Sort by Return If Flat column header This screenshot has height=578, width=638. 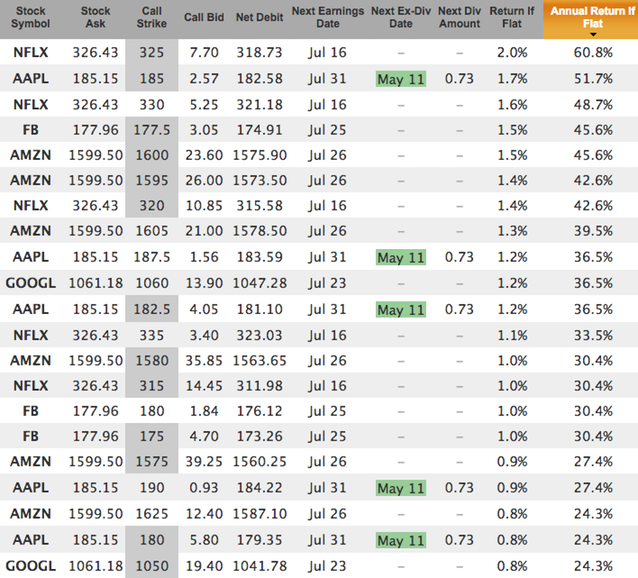coord(511,17)
